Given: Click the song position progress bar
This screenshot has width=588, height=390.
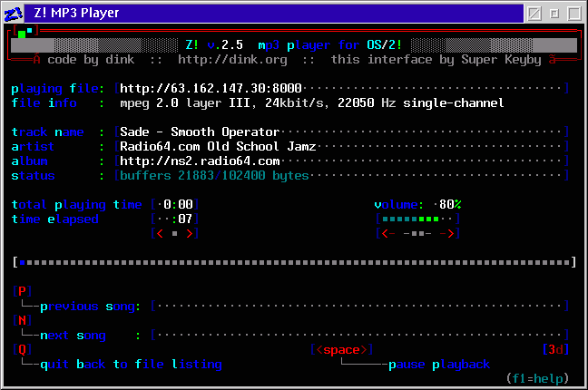Looking at the screenshot, I should [x=294, y=262].
